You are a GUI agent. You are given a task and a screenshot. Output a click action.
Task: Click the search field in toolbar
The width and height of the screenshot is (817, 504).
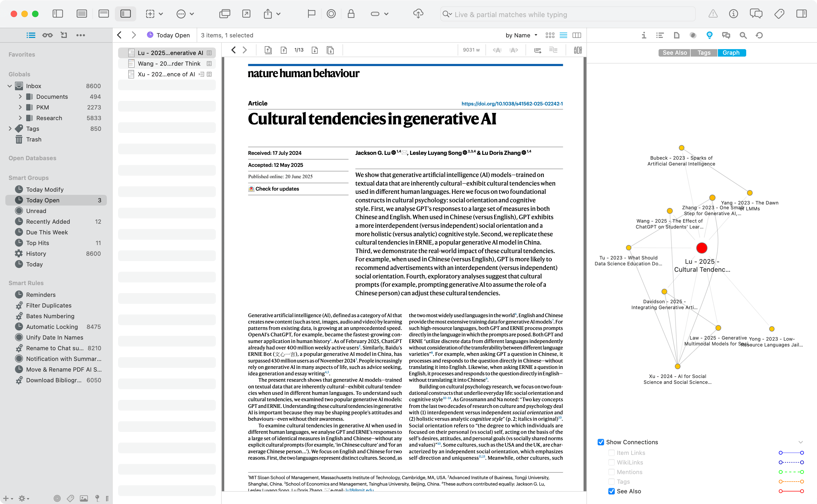[x=567, y=14]
